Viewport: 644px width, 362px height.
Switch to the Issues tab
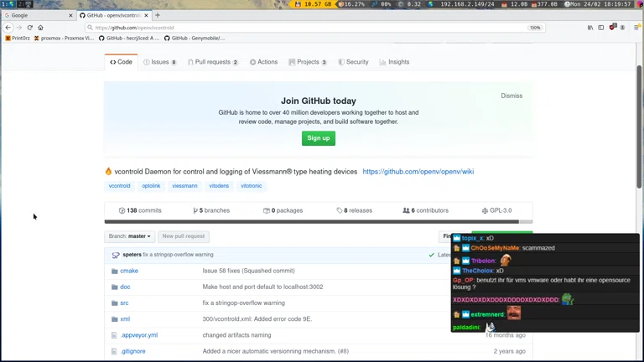coord(160,62)
